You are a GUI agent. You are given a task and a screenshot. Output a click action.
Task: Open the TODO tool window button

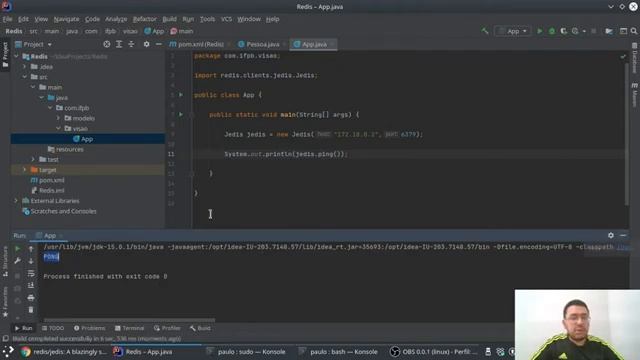coord(53,328)
